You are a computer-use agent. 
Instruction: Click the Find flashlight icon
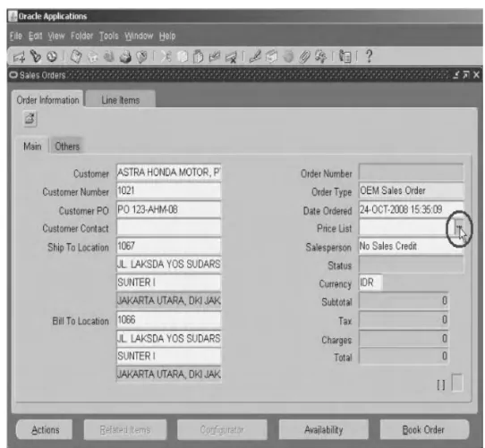[x=36, y=56]
